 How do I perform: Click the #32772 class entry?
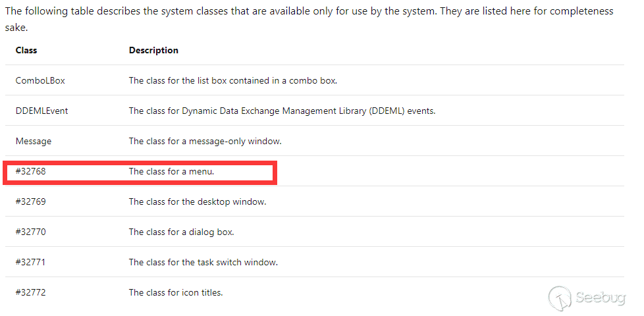coord(31,292)
